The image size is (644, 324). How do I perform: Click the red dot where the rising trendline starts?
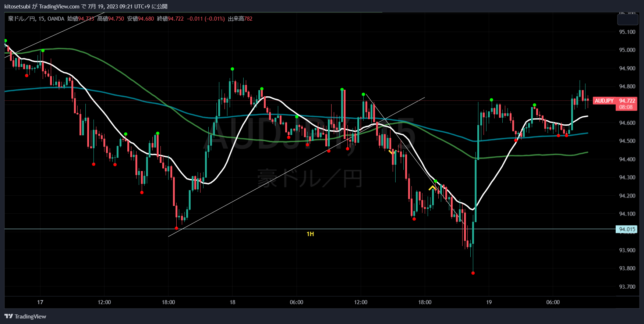(x=176, y=228)
